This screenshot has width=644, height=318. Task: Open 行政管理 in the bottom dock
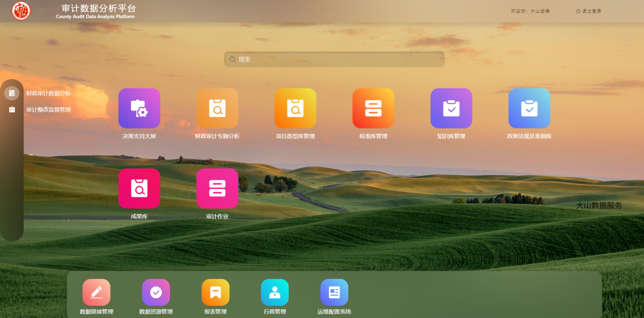(x=275, y=292)
